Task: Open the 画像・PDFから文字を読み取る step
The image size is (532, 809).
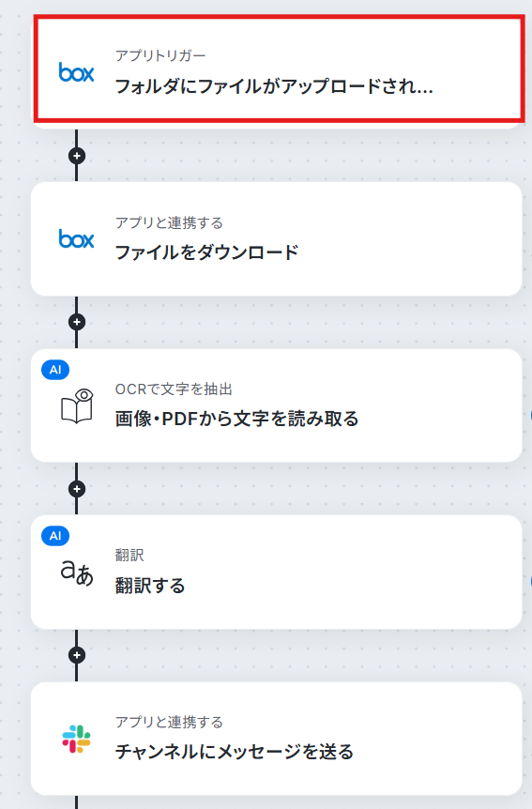Action: point(277,405)
